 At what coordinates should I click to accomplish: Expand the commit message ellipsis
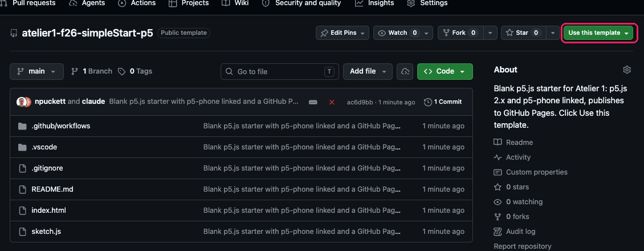[313, 102]
